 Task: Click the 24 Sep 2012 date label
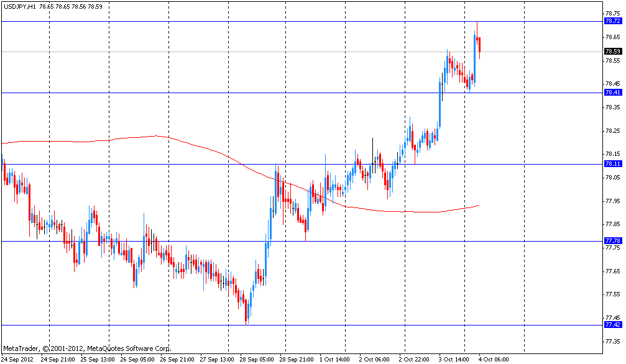18,359
